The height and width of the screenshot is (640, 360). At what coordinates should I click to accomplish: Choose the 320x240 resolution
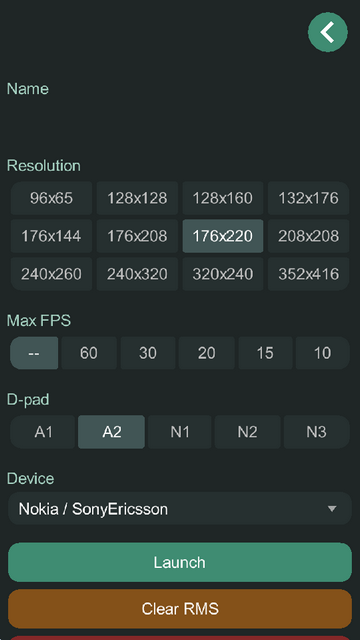coord(223,274)
